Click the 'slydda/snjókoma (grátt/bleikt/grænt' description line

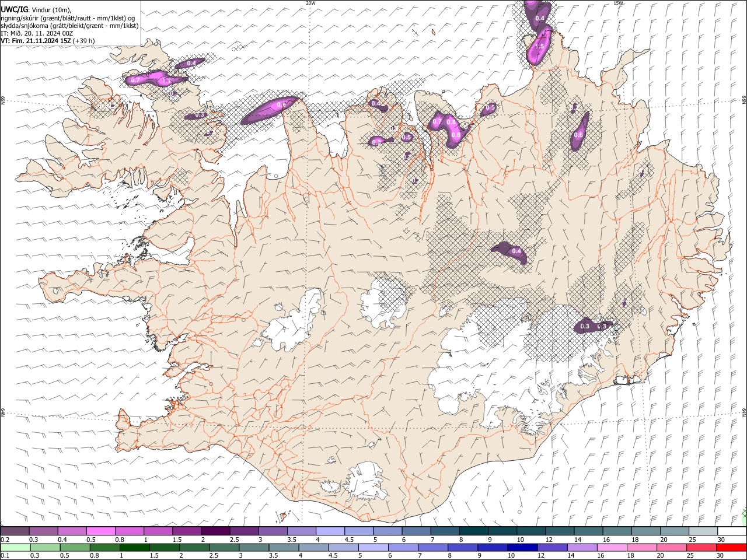click(69, 26)
